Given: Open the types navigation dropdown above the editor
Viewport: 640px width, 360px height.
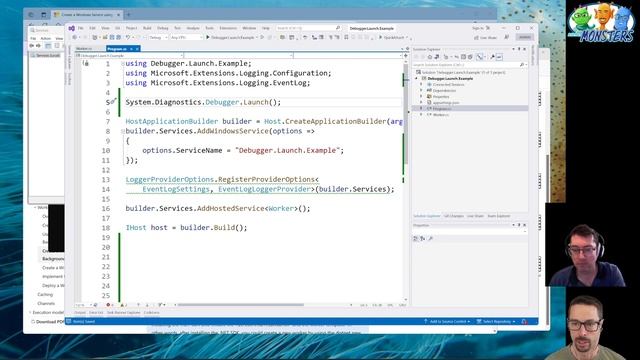Looking at the screenshot, I should pyautogui.click(x=238, y=56).
